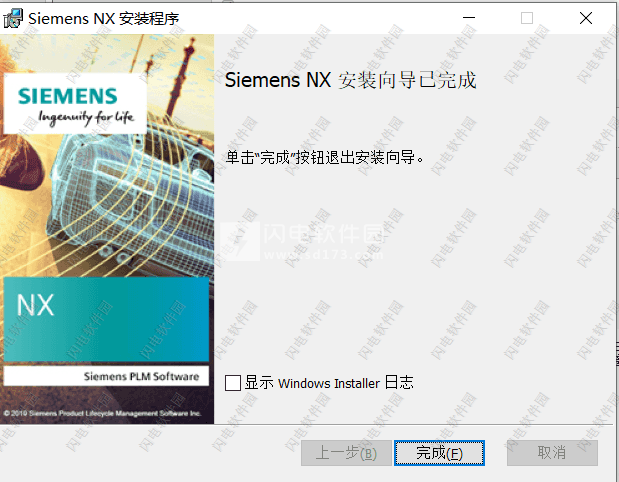Close the installer with the X icon
Viewport: 619px width, 482px height.
[x=585, y=18]
